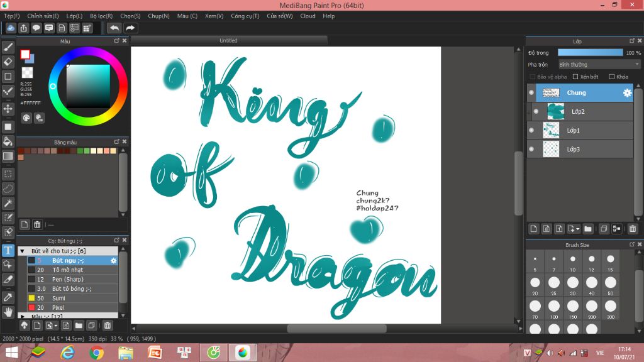
Task: Check the Bảo vệ alpha checkbox
Action: point(532,77)
